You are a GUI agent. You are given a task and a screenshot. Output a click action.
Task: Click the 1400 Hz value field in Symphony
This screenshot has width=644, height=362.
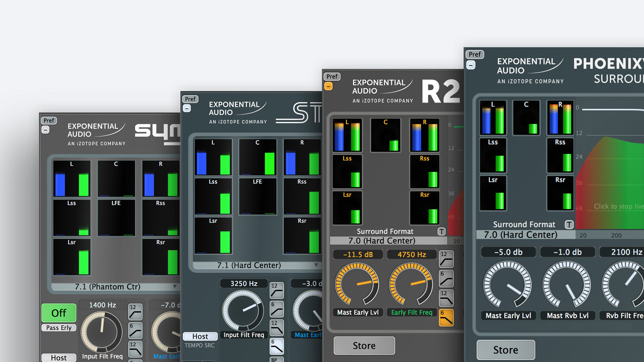(102, 305)
